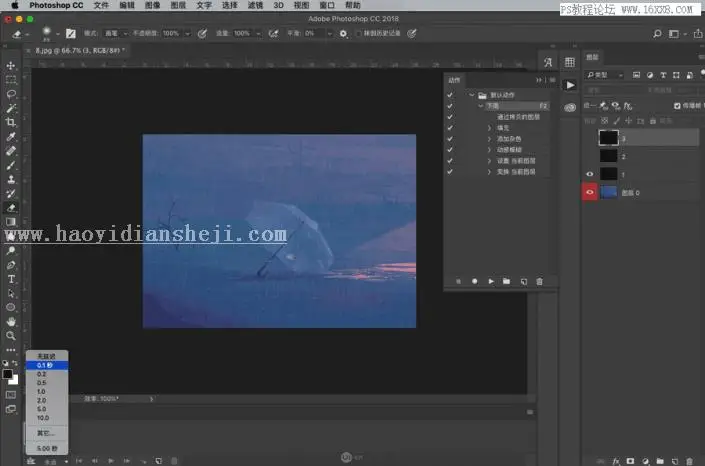Collapse the default actions folder

click(x=472, y=95)
